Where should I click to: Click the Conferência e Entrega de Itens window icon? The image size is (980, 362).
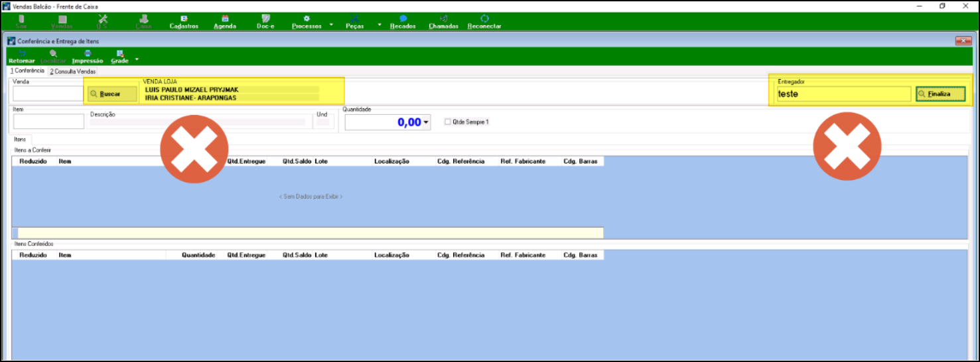tap(11, 41)
